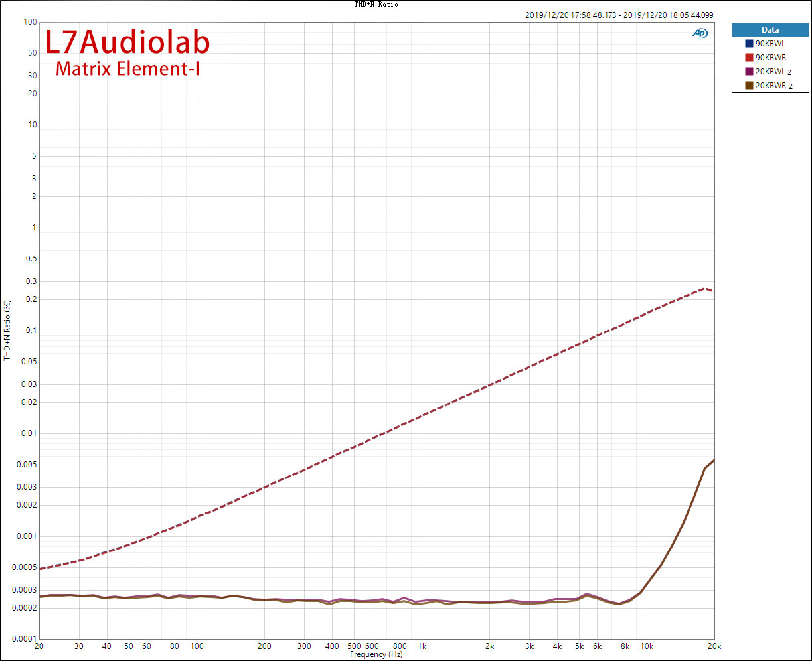Screen dimensions: 812x661
Task: Click the THD+N Ratio graph title
Action: click(x=376, y=5)
